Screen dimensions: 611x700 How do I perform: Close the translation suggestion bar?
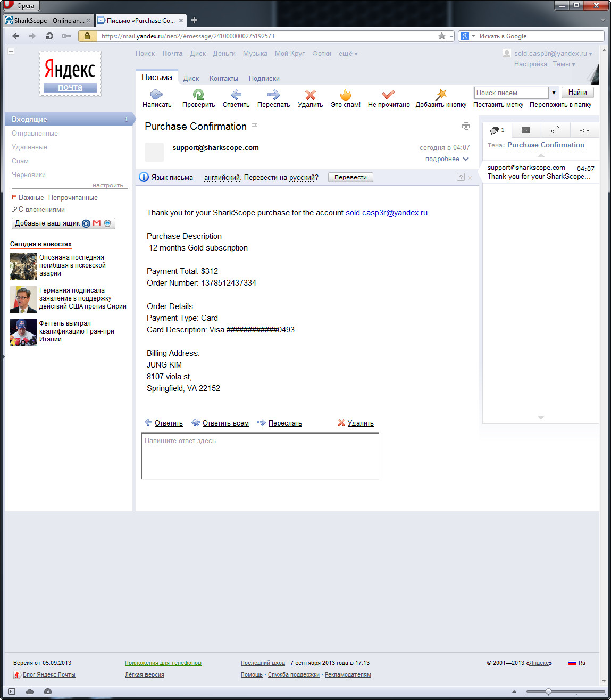pos(470,178)
